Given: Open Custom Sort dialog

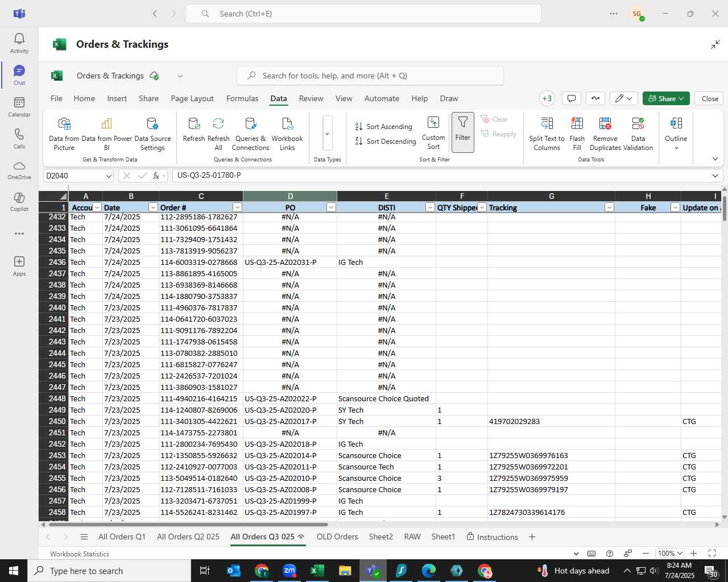Looking at the screenshot, I should pos(433,134).
